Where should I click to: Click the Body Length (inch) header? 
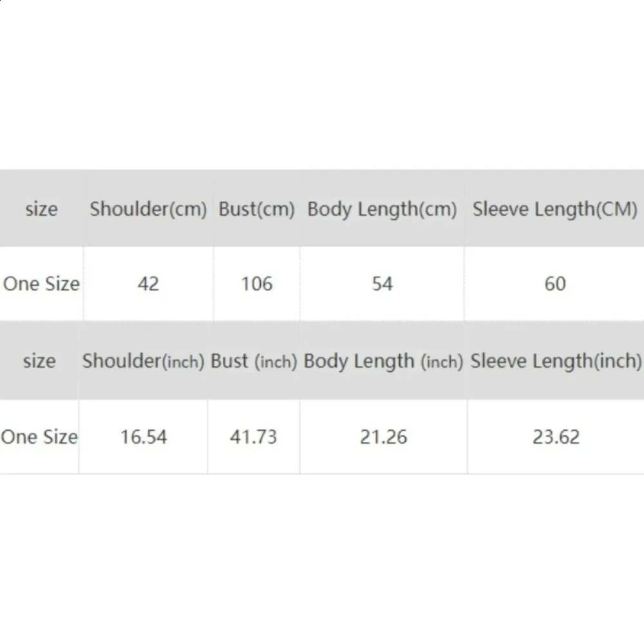pos(383,361)
